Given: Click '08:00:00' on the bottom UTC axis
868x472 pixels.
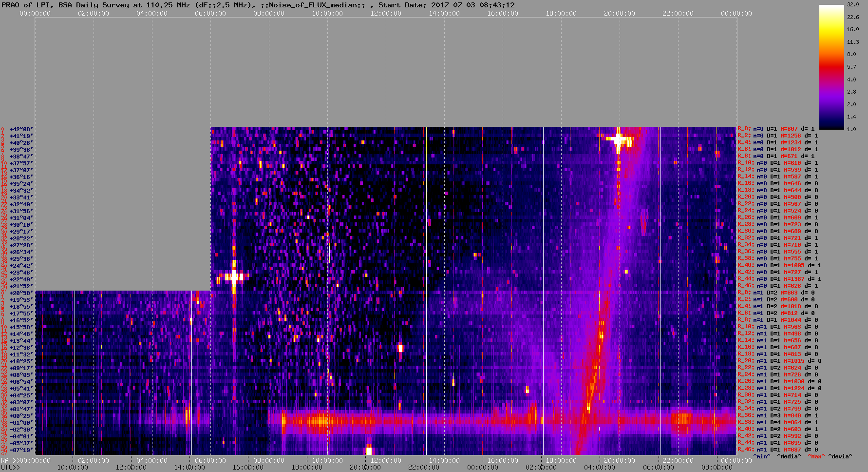Looking at the screenshot, I should click(x=717, y=467).
